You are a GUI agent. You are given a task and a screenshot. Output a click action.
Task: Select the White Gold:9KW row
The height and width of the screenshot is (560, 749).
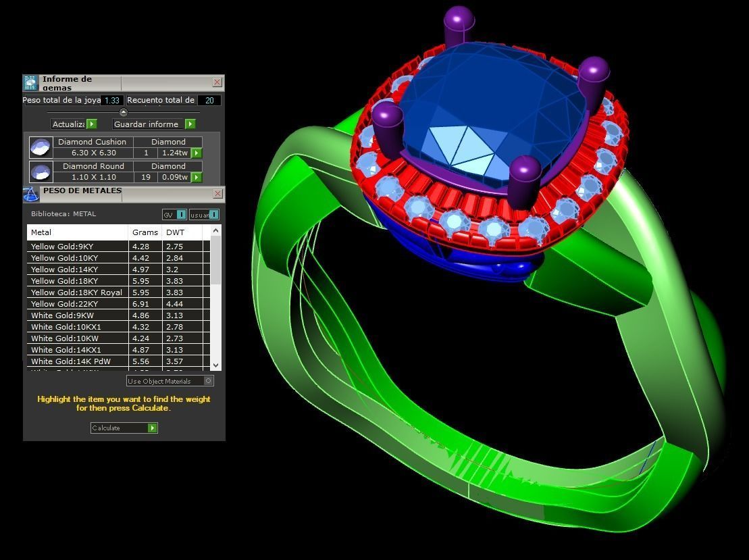118,315
